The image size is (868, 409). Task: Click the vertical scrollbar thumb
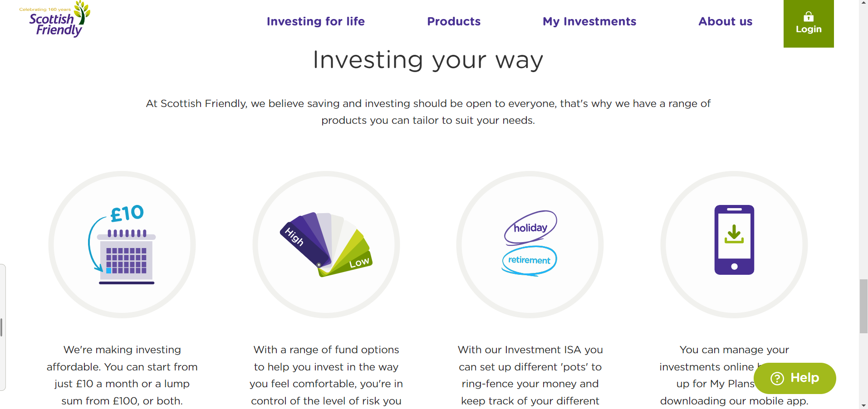tap(863, 307)
